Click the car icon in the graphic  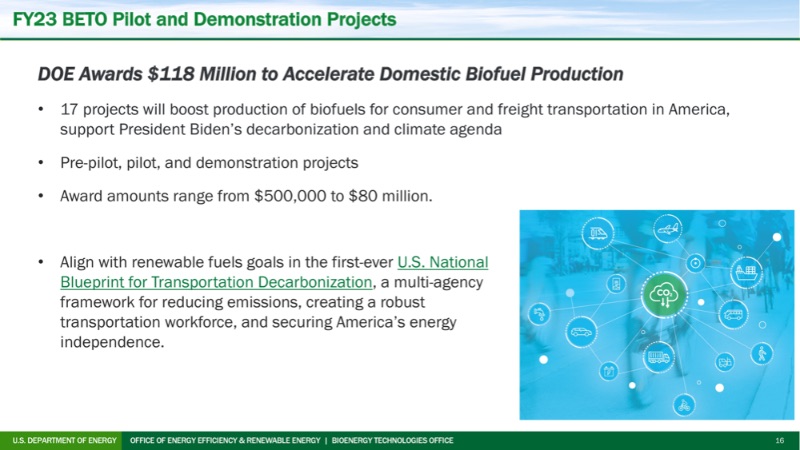click(x=579, y=330)
